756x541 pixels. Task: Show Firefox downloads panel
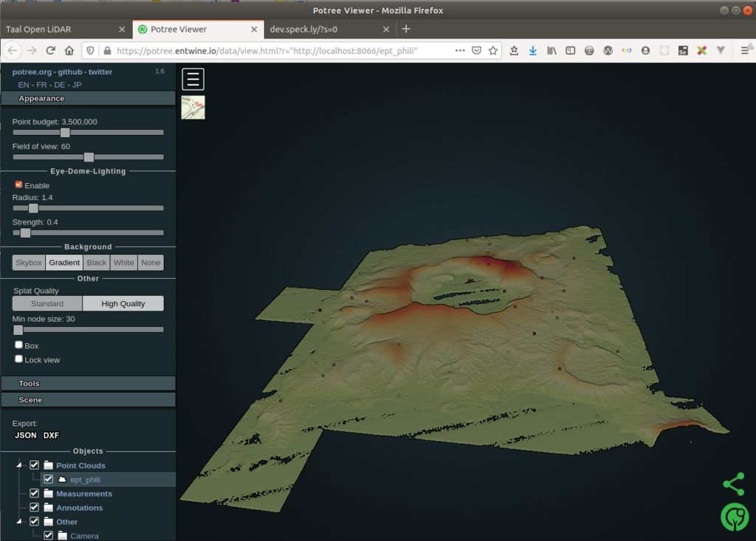click(533, 51)
